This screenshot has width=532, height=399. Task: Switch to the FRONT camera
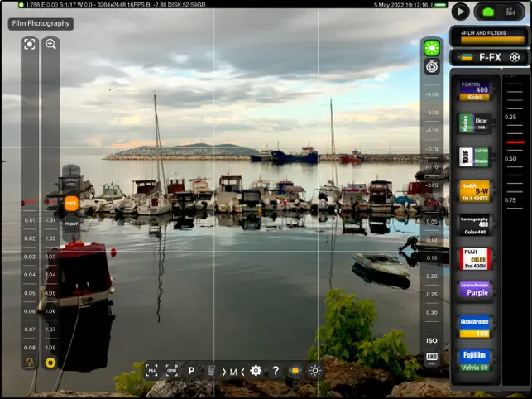tap(71, 224)
